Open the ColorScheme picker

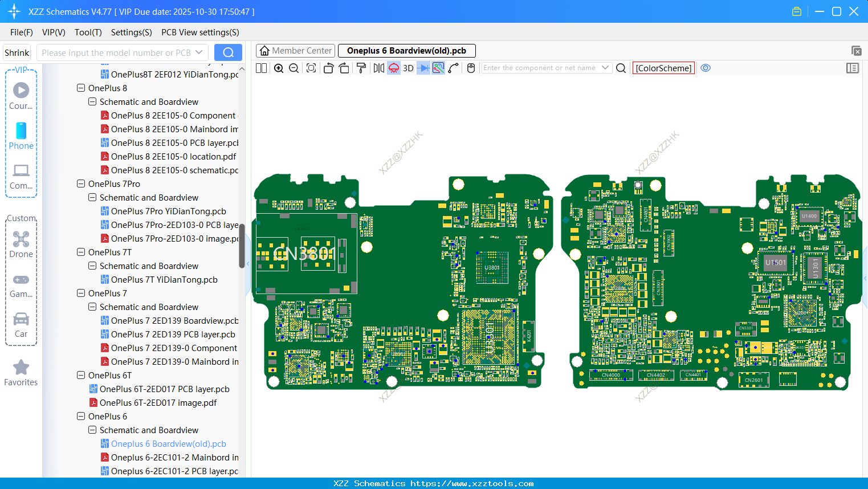pos(663,68)
